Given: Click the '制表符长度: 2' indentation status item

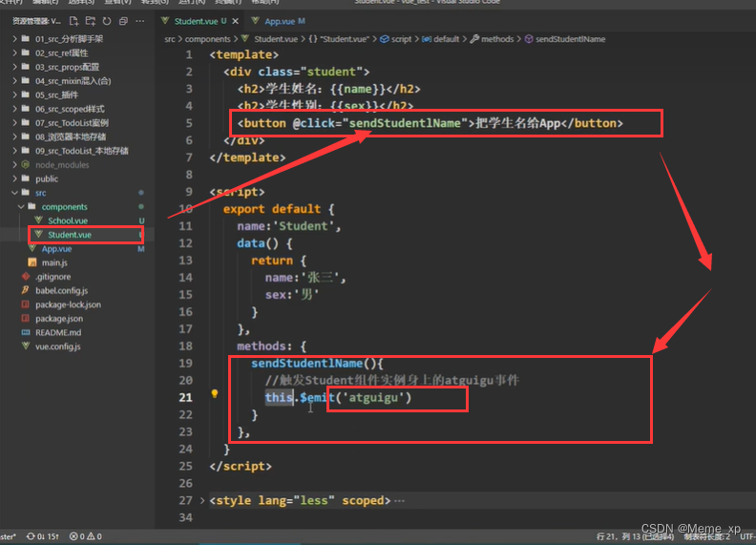Looking at the screenshot, I should coord(706,536).
